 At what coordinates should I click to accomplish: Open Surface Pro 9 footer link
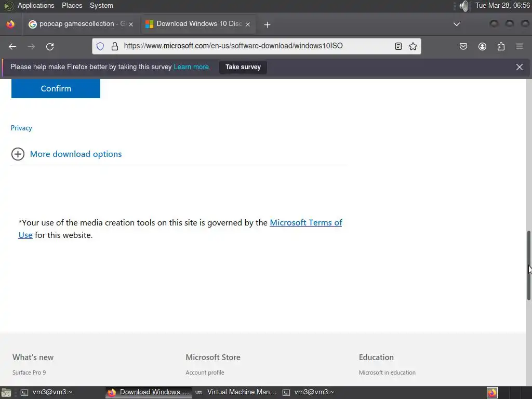click(29, 373)
